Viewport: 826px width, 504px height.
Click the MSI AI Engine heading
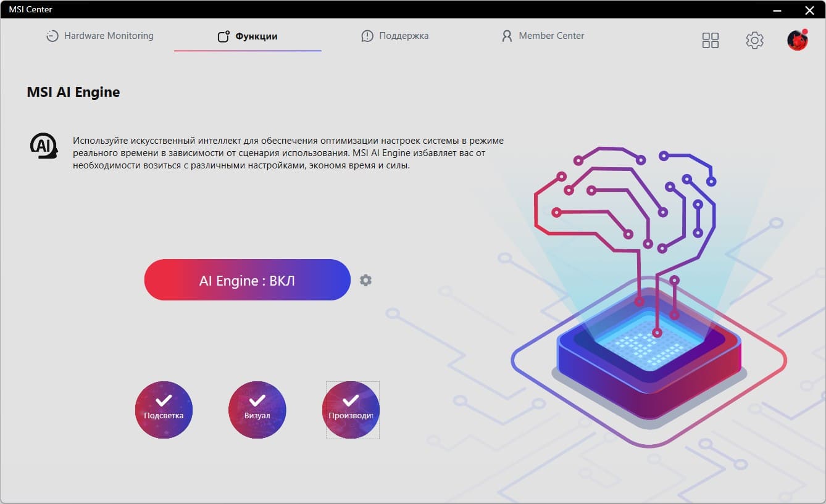pyautogui.click(x=73, y=93)
